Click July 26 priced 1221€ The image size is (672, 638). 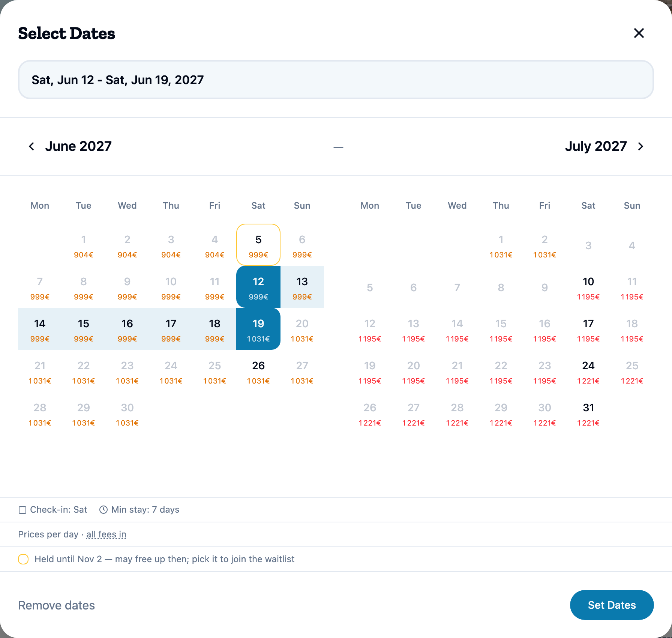370,413
